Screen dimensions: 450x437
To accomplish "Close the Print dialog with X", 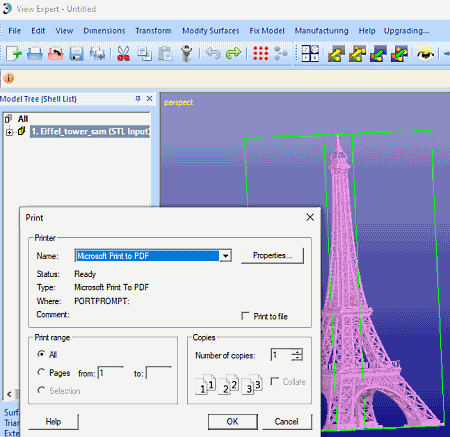I will pyautogui.click(x=310, y=217).
